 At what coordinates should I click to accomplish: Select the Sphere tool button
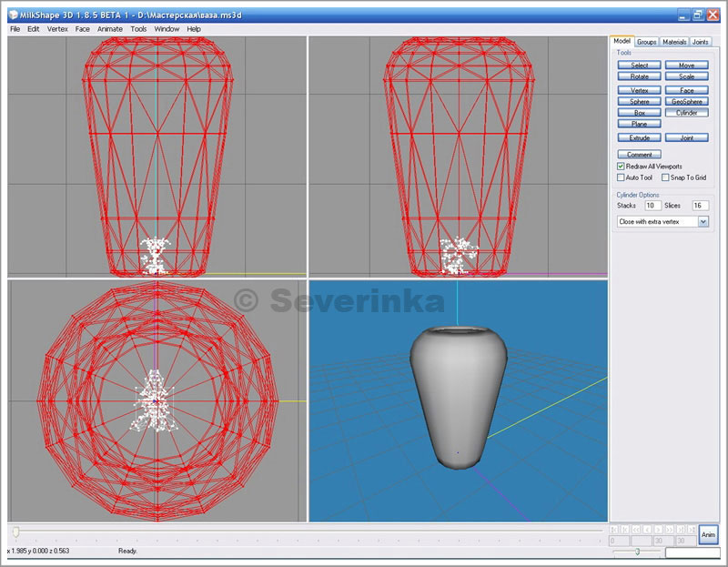640,102
